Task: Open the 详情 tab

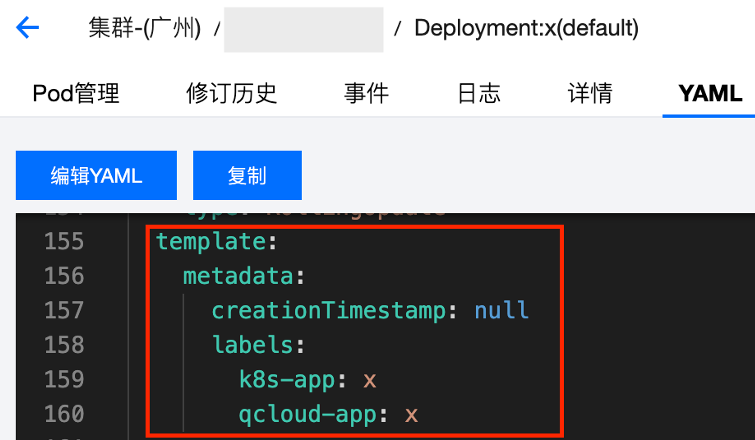Action: point(590,94)
